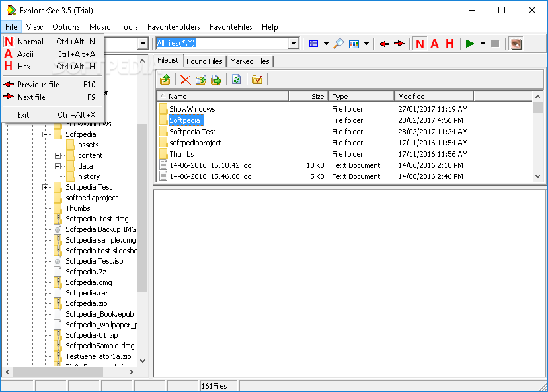Refresh the file list with refresh icon
This screenshot has width=548, height=392.
click(236, 80)
